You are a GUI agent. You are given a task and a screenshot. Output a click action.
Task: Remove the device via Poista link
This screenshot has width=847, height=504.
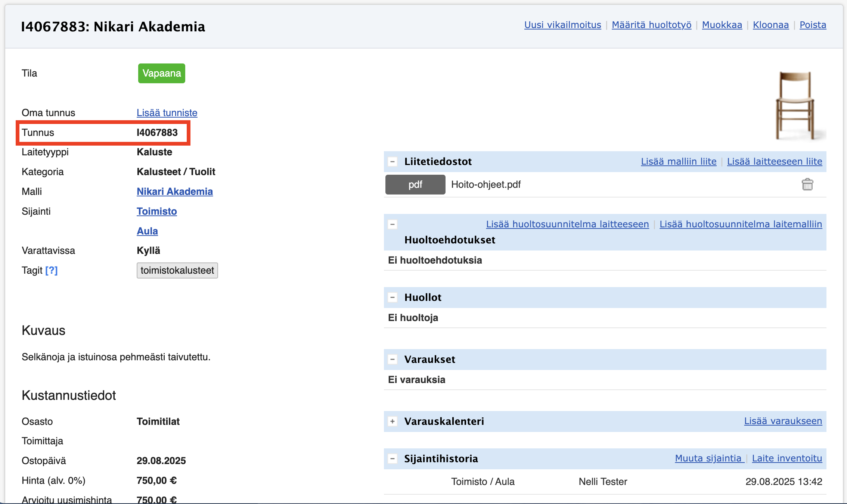(x=813, y=25)
